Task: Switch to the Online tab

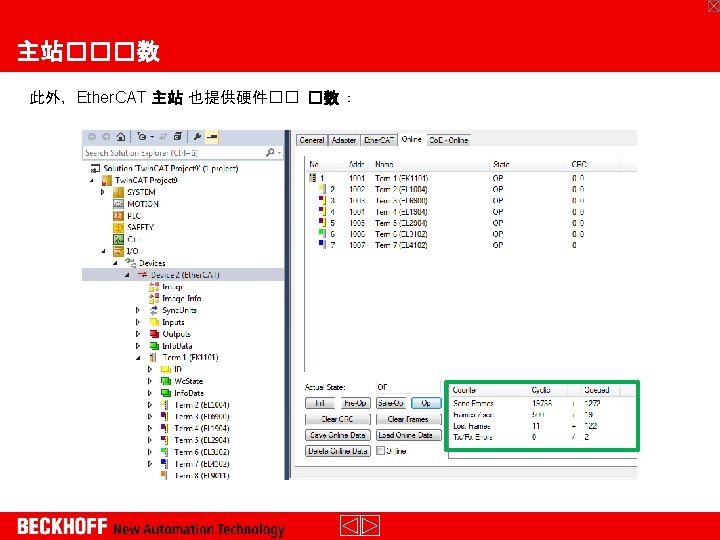Action: 411,139
